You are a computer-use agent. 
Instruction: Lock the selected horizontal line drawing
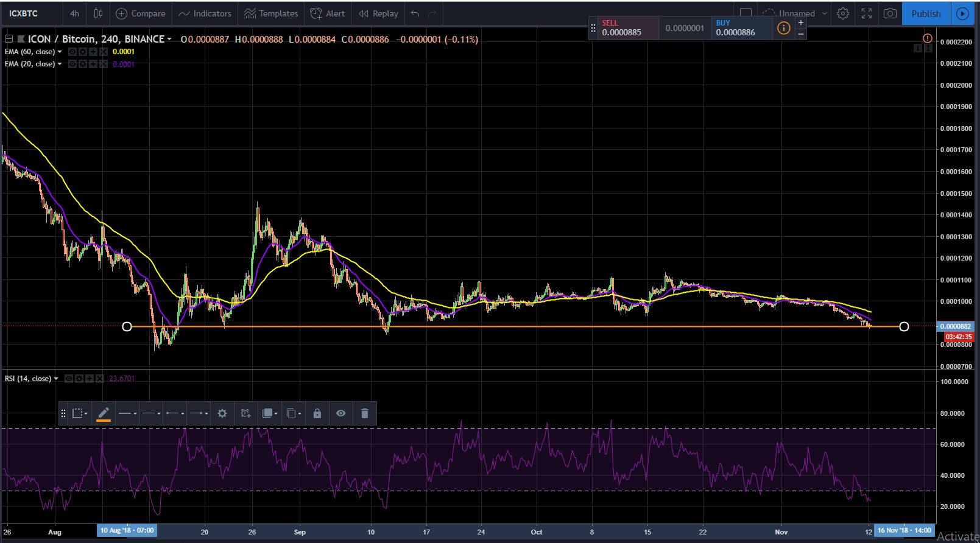pyautogui.click(x=317, y=413)
